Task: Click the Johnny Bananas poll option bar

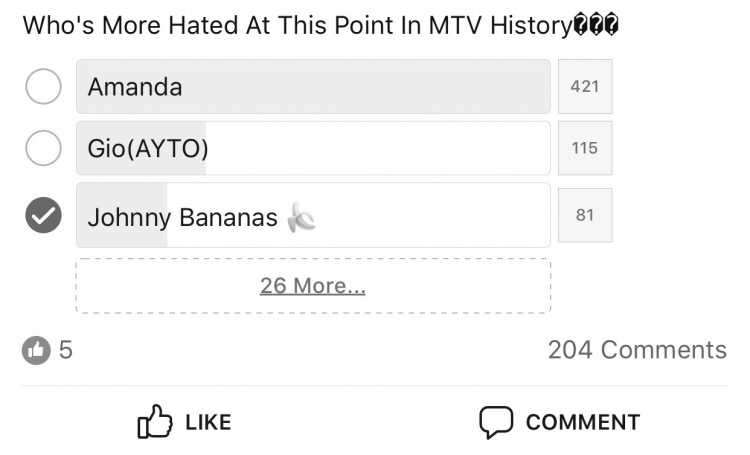Action: click(313, 215)
